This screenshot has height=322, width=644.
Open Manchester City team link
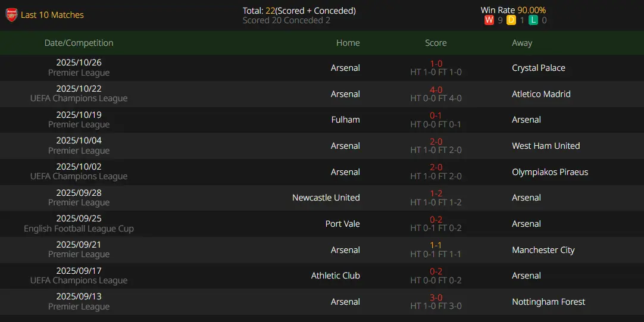pos(543,250)
